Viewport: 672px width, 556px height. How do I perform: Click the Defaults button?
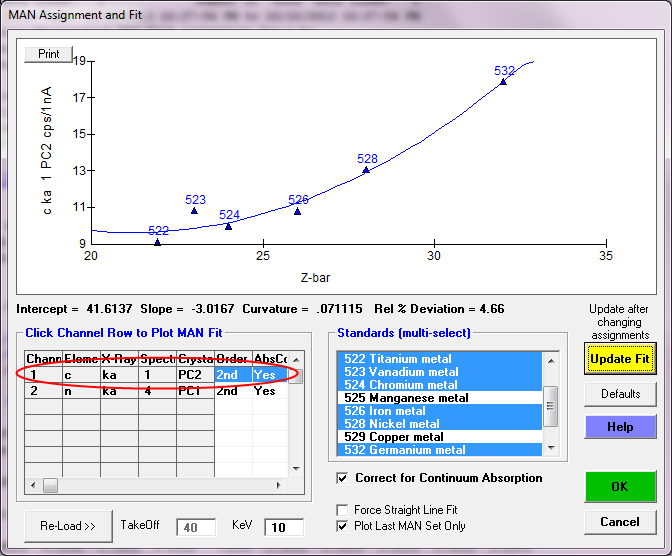[x=620, y=394]
